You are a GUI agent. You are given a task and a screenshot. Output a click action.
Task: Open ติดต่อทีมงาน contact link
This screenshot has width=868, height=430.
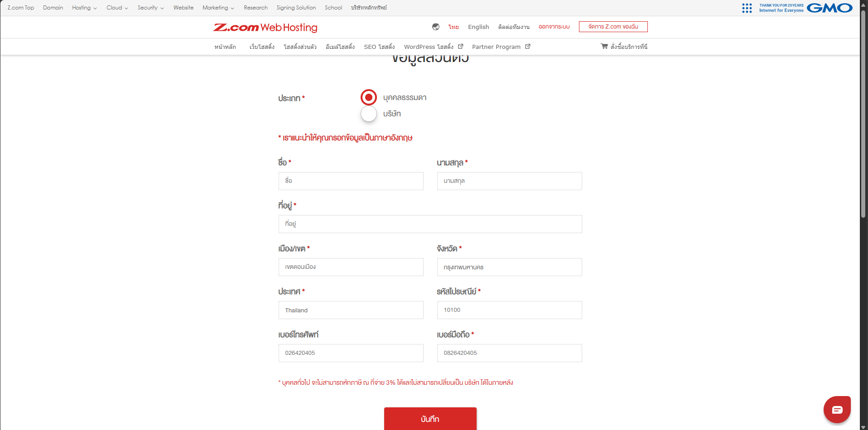tap(514, 27)
